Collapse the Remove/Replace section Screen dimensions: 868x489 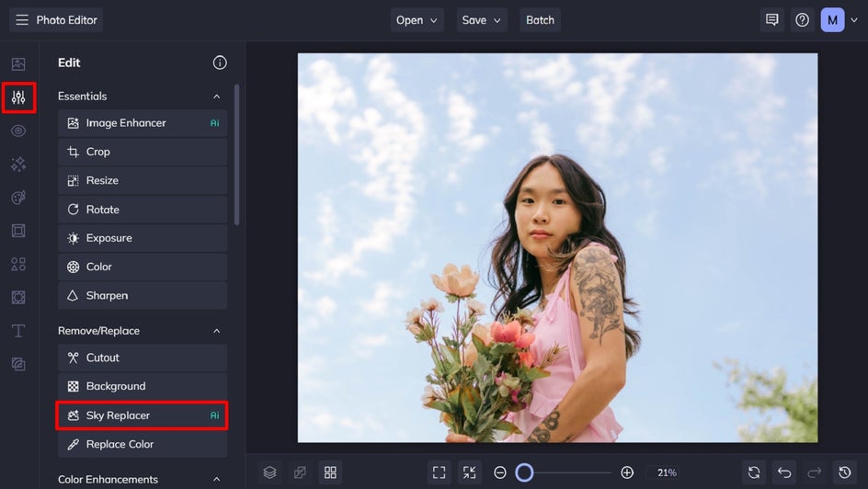[x=216, y=331]
